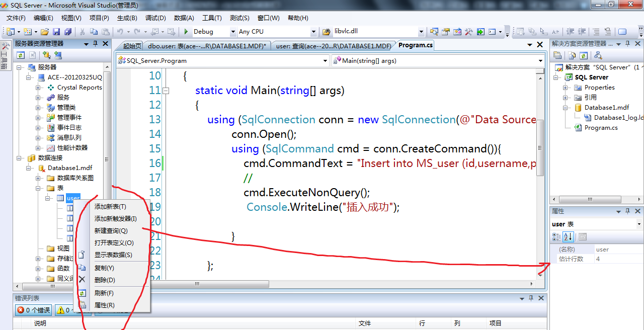
Task: Click the 估计行数 value field in the Properties panel
Action: point(618,259)
